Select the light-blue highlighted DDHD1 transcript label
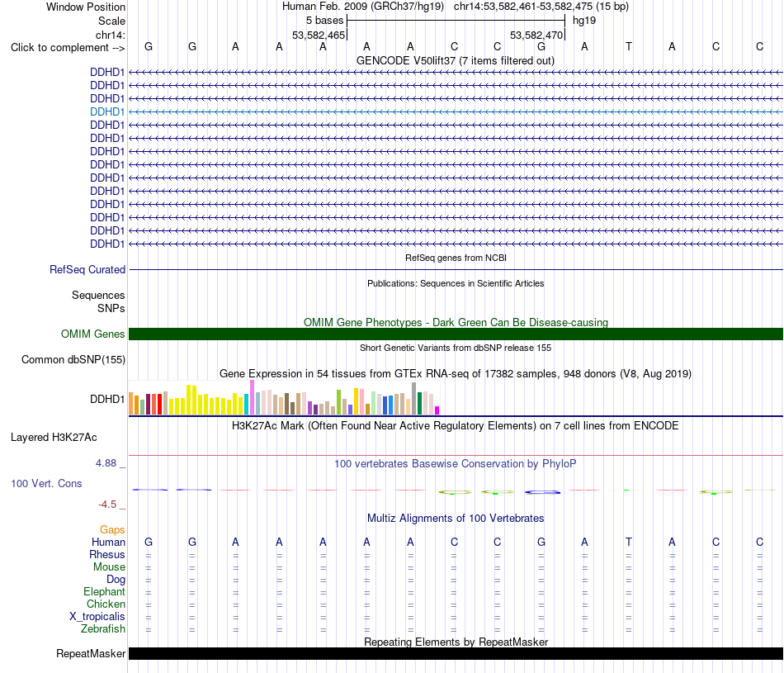This screenshot has height=673, width=784. click(x=107, y=111)
